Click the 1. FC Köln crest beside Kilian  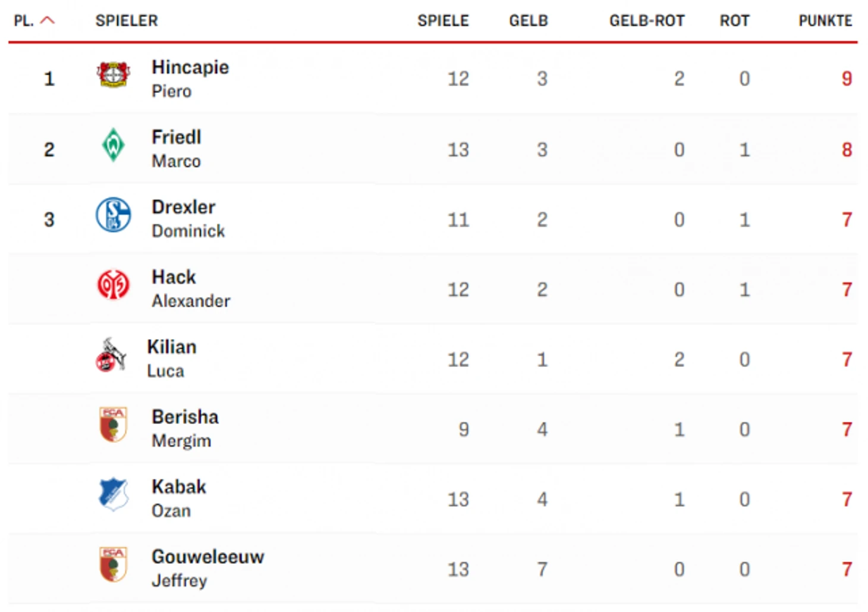coord(111,355)
